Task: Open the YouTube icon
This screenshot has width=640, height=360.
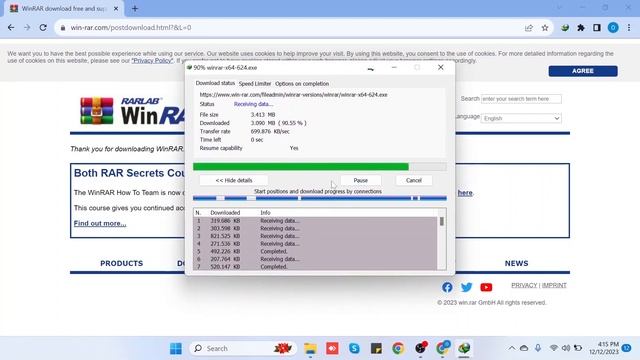Action: [486, 287]
